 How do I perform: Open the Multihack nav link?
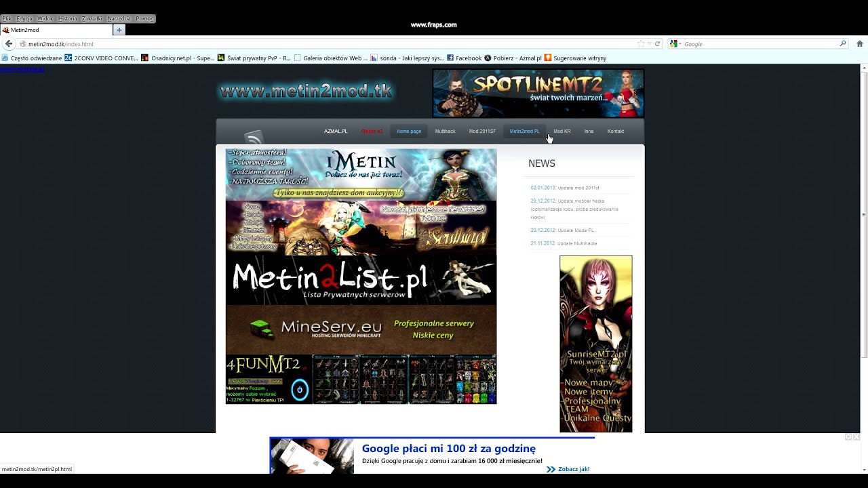445,131
